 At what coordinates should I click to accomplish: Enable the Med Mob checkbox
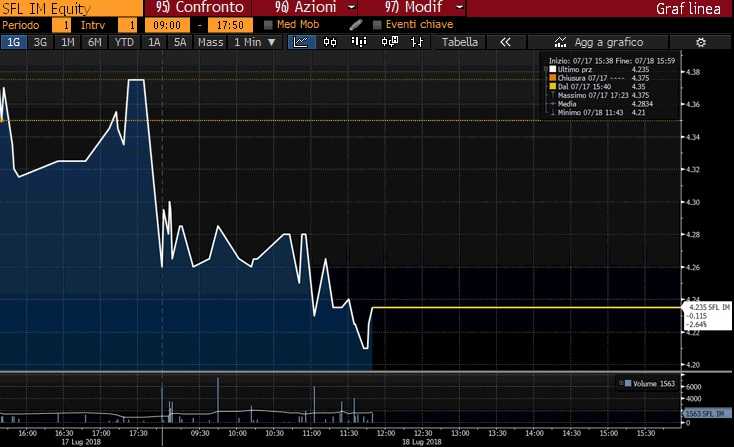(x=268, y=25)
